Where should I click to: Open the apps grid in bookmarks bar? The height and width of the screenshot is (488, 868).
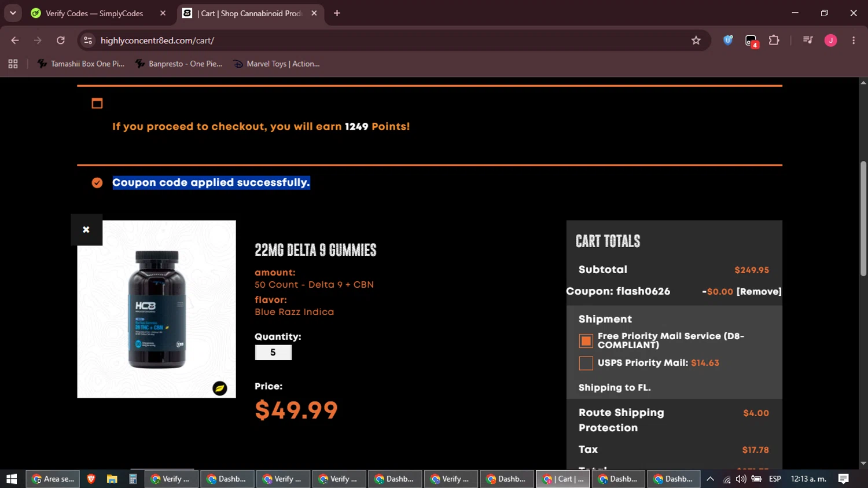[x=13, y=64]
